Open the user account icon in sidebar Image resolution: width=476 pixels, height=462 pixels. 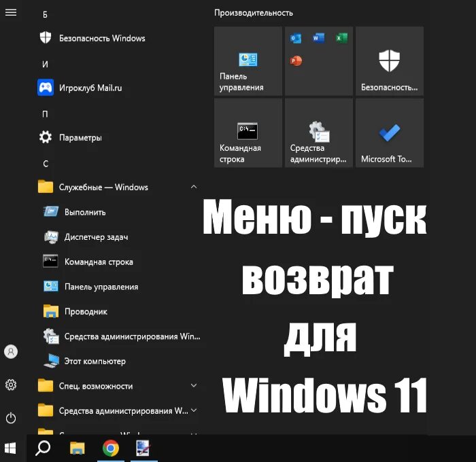pyautogui.click(x=11, y=351)
